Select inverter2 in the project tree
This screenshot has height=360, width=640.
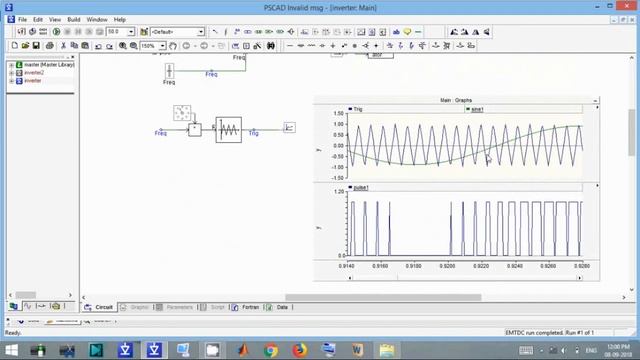pyautogui.click(x=34, y=73)
